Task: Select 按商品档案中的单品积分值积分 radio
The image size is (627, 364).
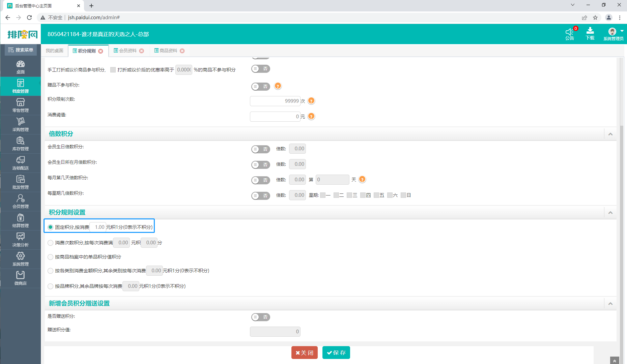Action: click(x=51, y=257)
